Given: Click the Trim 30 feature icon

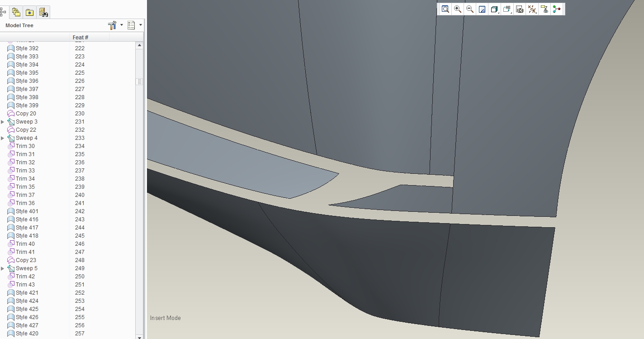Looking at the screenshot, I should (x=11, y=146).
